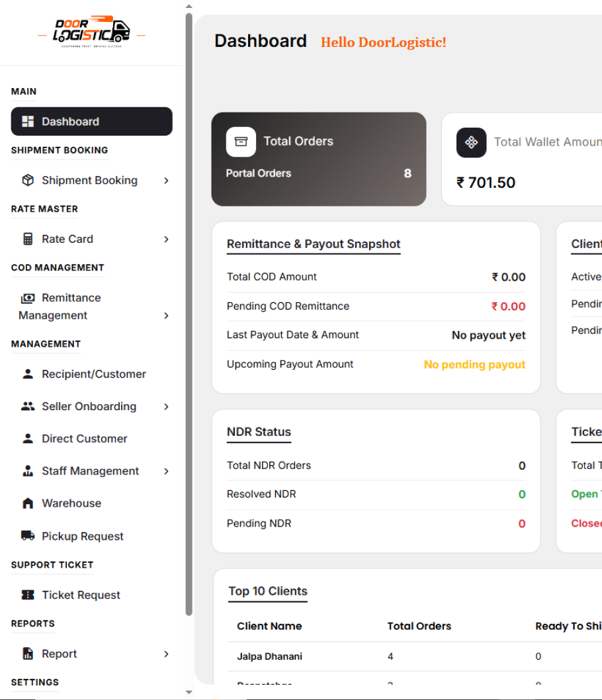The height and width of the screenshot is (700, 602).
Task: Click the Pickup Request truck icon
Action: pos(28,536)
